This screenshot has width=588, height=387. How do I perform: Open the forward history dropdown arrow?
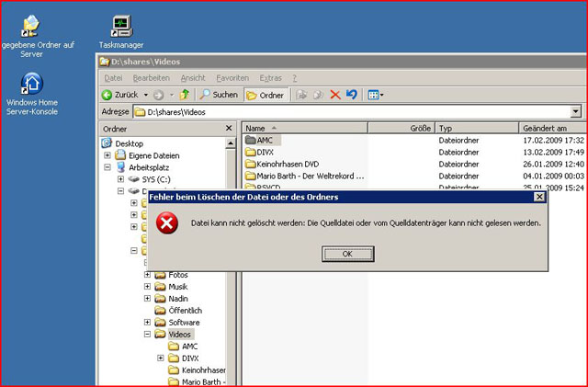(172, 95)
